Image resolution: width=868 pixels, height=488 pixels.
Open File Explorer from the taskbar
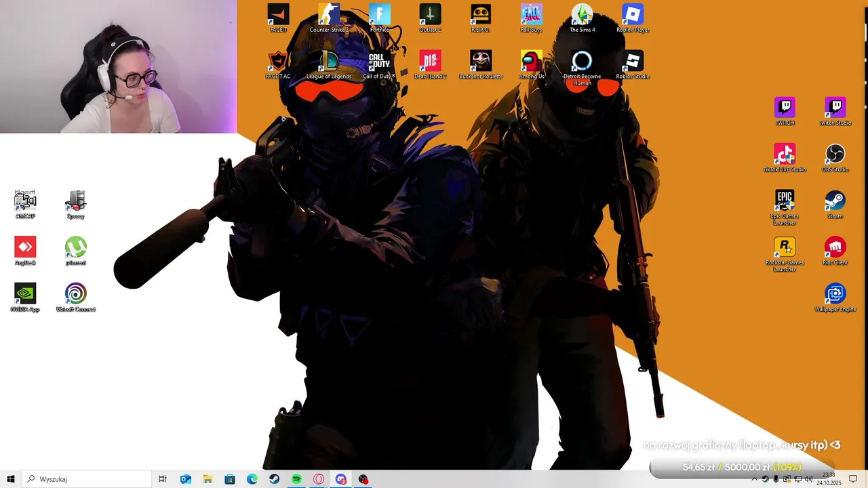coord(208,479)
